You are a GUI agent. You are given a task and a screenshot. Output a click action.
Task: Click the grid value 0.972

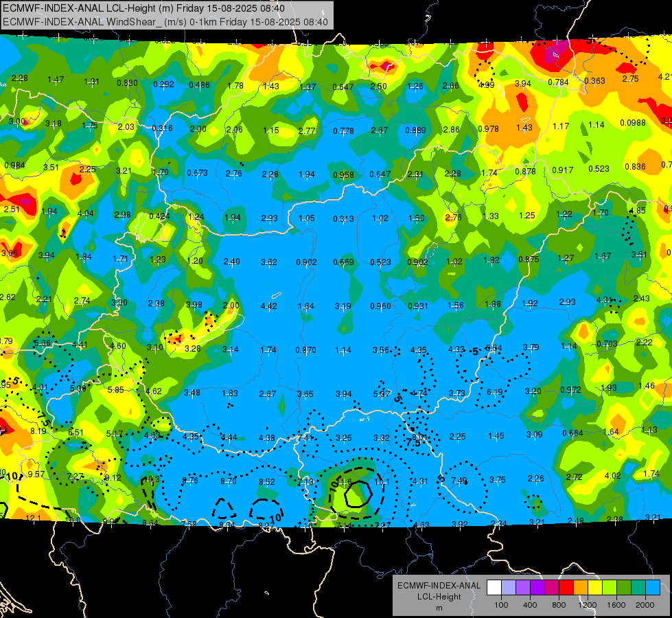coord(570,389)
